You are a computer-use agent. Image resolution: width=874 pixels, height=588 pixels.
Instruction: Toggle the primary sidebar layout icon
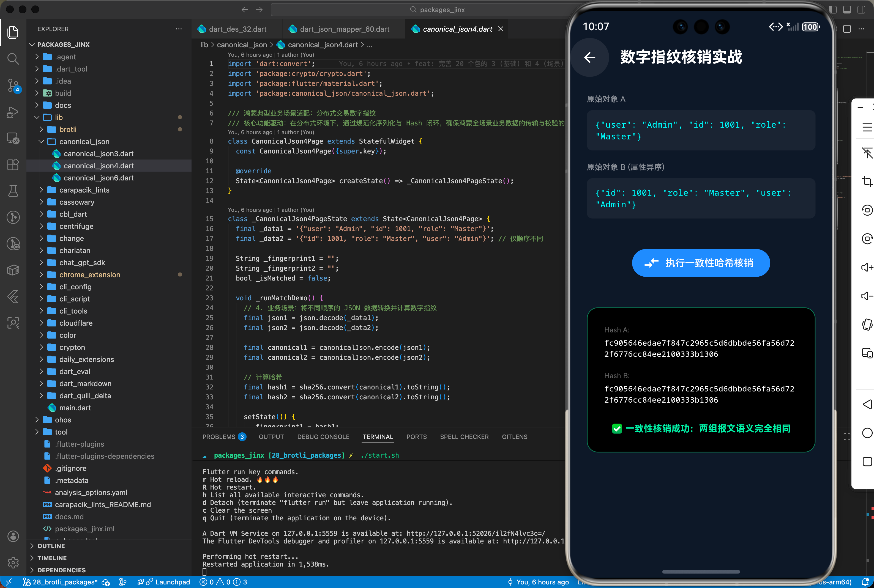pyautogui.click(x=833, y=10)
